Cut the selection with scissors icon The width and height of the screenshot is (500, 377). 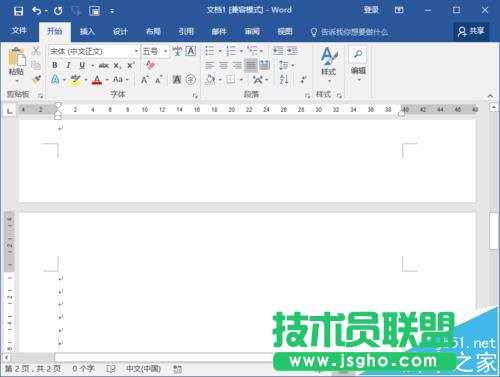[x=36, y=51]
